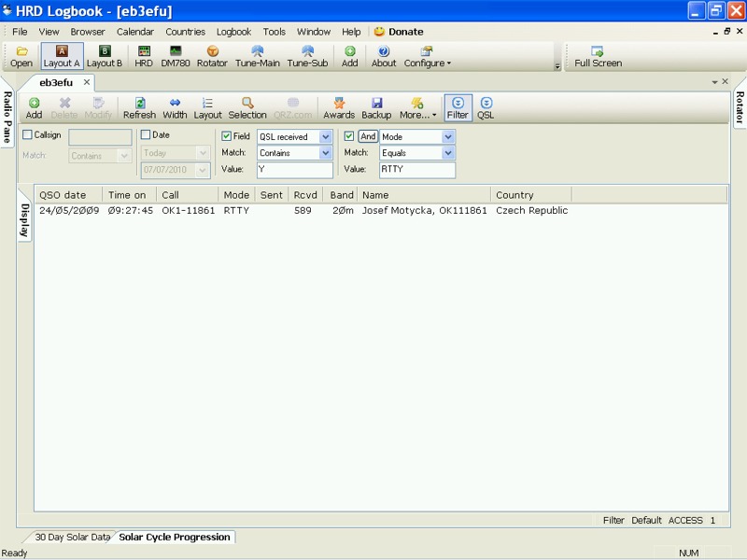
Task: Sort by Country column header
Action: (x=531, y=195)
